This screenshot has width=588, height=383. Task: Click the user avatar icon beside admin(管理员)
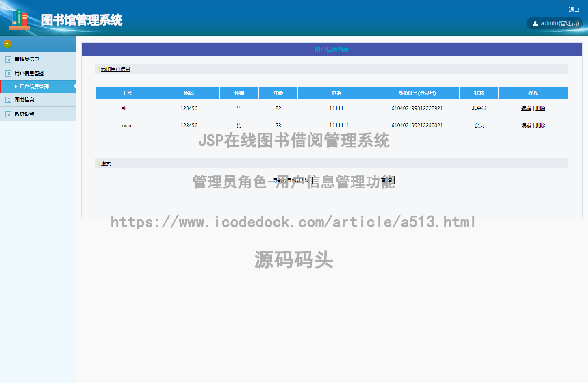tap(536, 23)
